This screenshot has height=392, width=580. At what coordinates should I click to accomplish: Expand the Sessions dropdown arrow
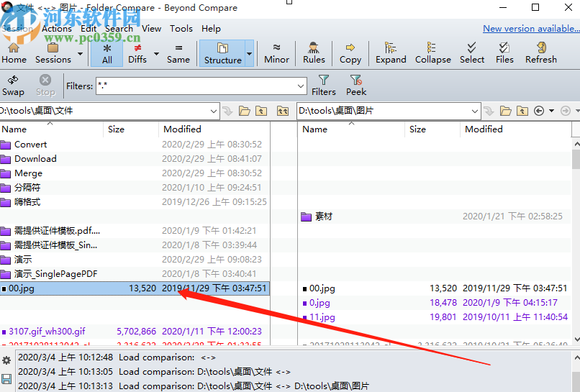(x=80, y=54)
